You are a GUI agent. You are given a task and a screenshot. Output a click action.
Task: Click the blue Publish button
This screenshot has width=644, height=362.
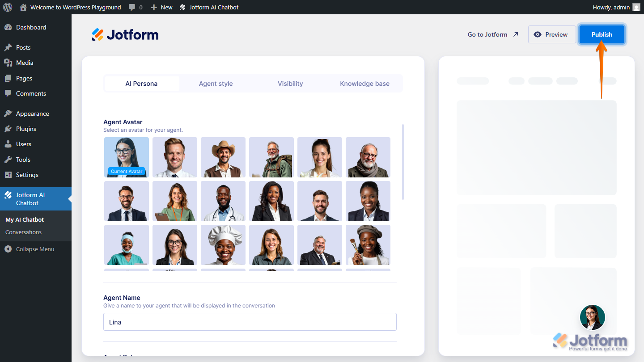tap(602, 34)
